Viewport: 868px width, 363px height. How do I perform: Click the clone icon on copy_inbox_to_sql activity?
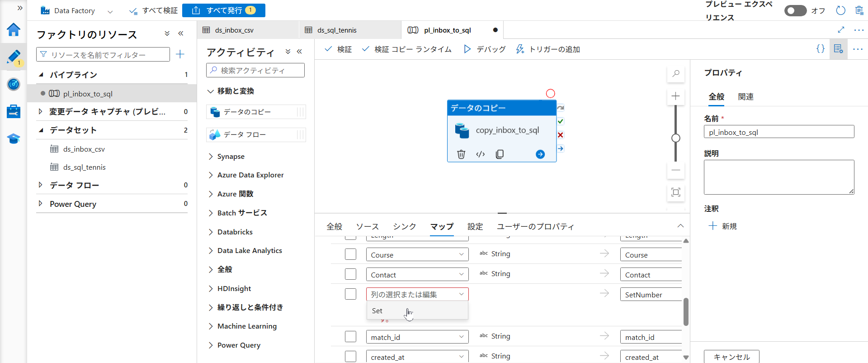point(500,154)
